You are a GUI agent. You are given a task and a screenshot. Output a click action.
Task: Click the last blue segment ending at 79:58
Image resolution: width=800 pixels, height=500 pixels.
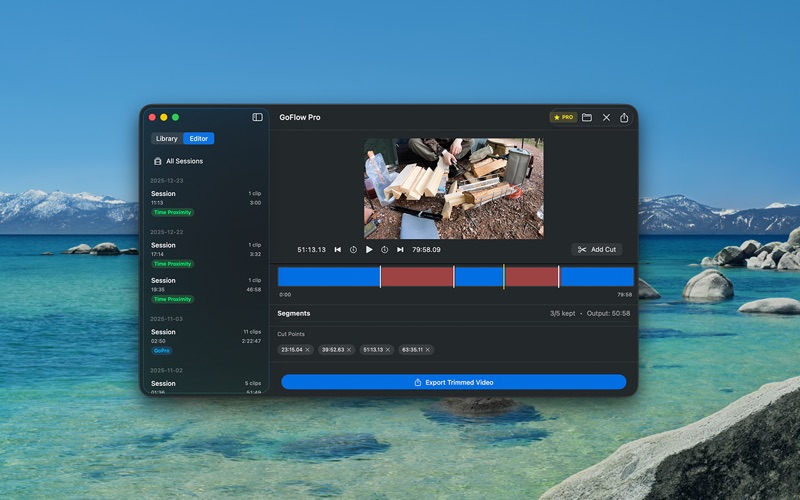point(596,277)
